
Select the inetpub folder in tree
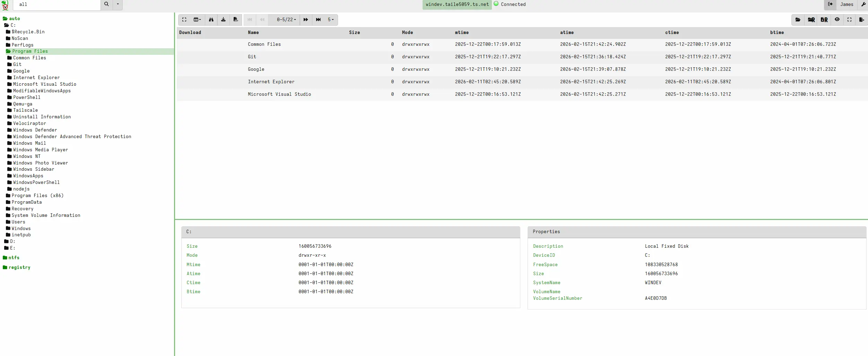[18, 235]
